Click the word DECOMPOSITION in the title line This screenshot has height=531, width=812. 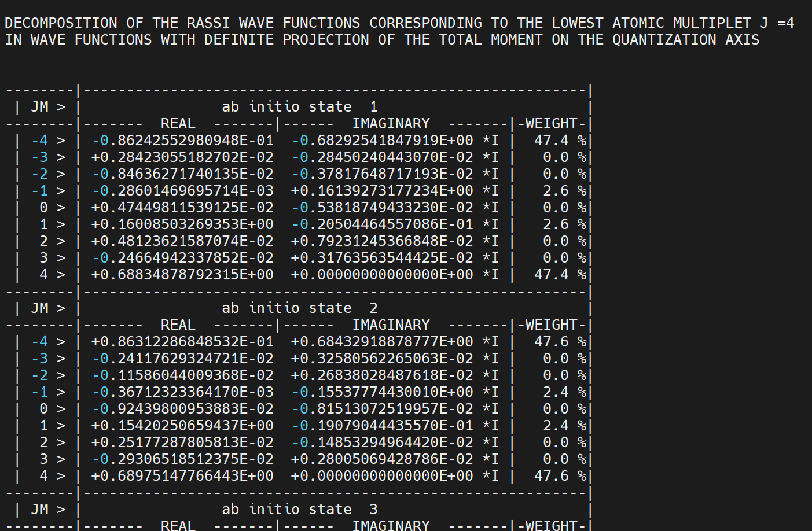tap(61, 23)
